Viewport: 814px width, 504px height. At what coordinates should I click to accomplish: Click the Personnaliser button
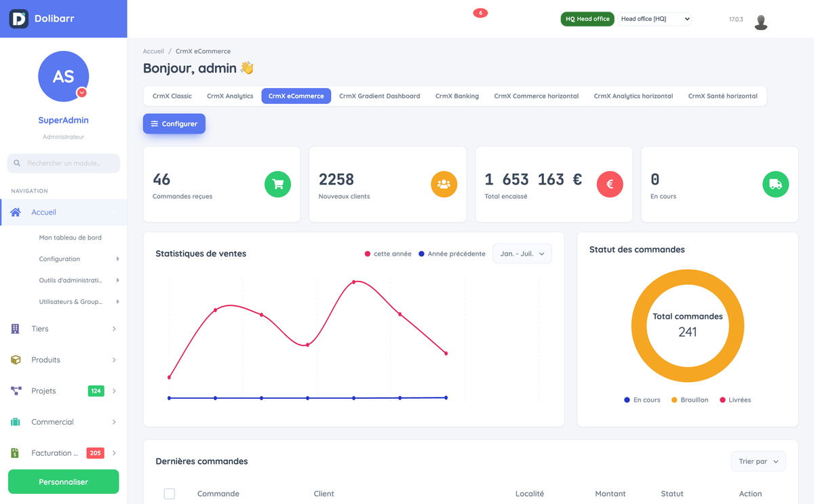(63, 482)
